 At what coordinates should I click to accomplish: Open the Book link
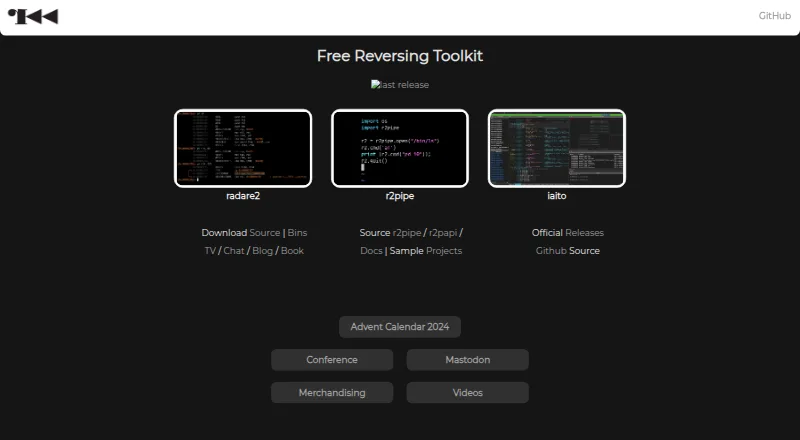point(292,251)
